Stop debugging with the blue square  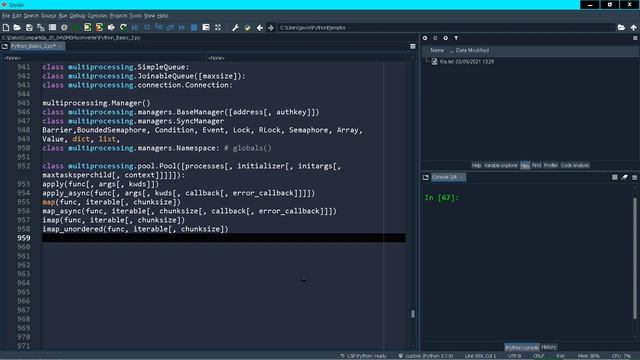pyautogui.click(x=194, y=27)
